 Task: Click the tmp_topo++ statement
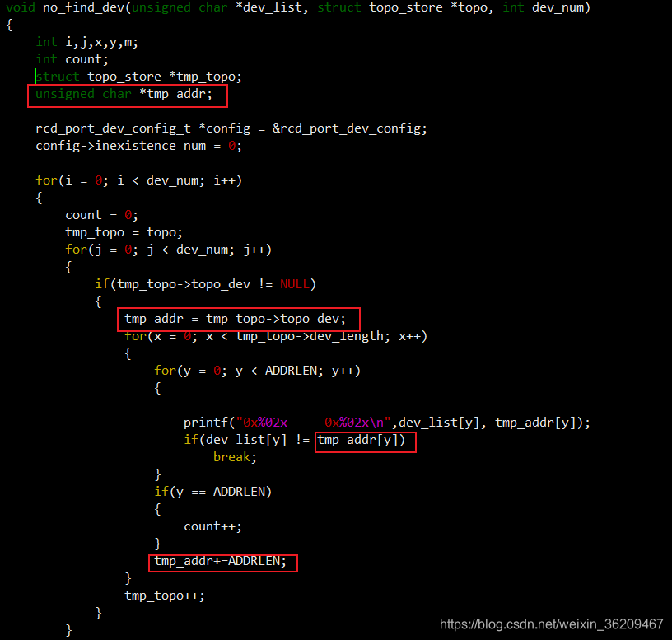(165, 596)
